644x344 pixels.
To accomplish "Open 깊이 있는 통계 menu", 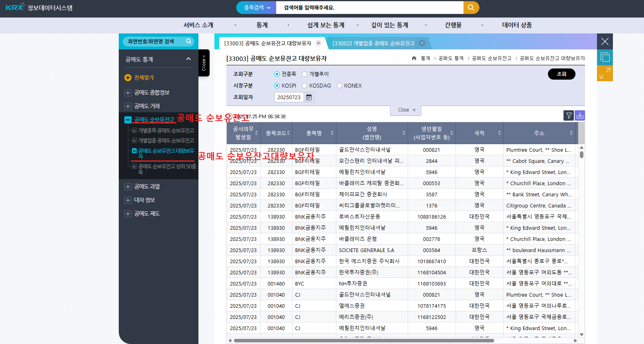I will (x=390, y=25).
